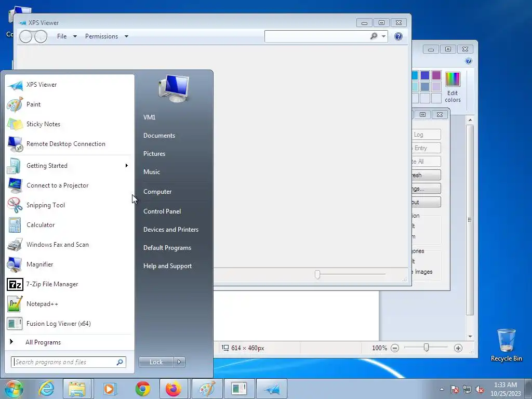Image resolution: width=532 pixels, height=399 pixels.
Task: Click the Start orb button
Action: pyautogui.click(x=14, y=389)
